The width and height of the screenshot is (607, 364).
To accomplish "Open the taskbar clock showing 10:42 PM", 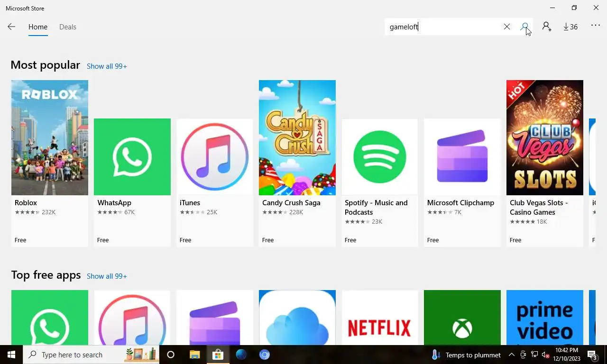I will [x=567, y=355].
